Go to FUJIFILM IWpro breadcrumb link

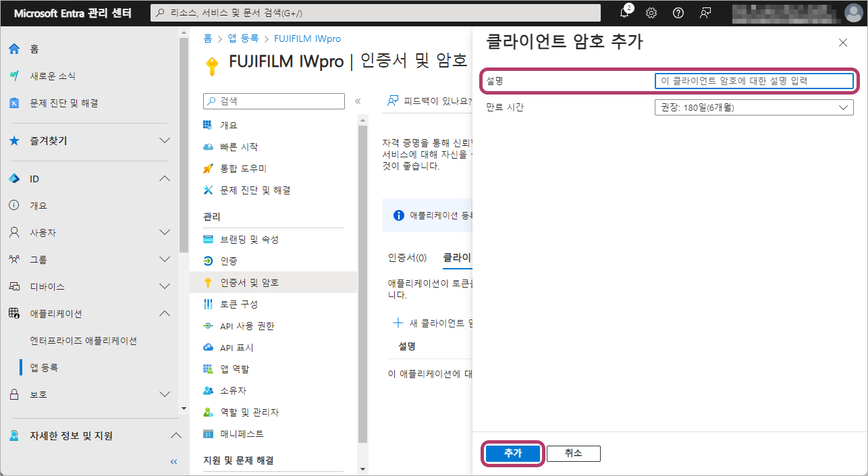point(307,38)
